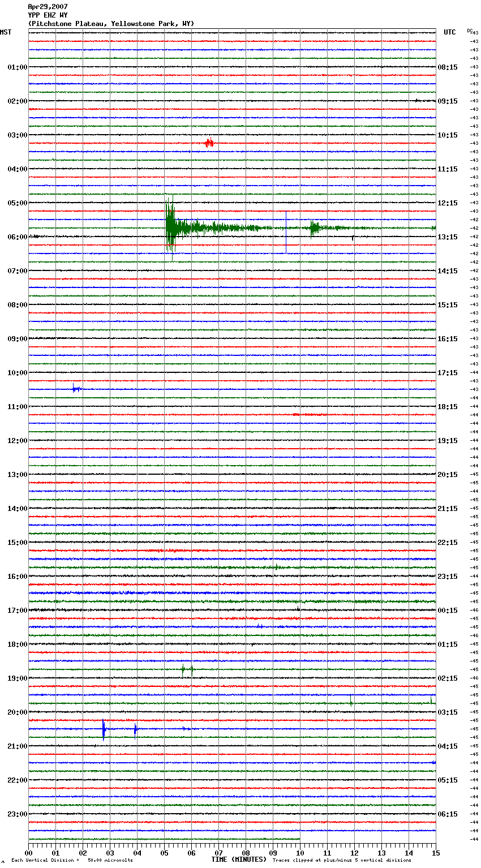Click the green double spike on 18:45 trace
This screenshot has width=481, height=868.
click(x=187, y=670)
